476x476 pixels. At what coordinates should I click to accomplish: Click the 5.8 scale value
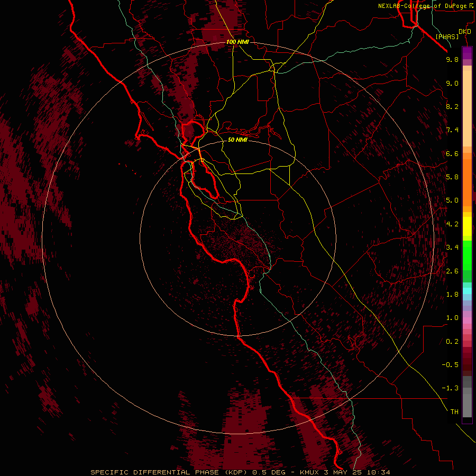point(452,177)
